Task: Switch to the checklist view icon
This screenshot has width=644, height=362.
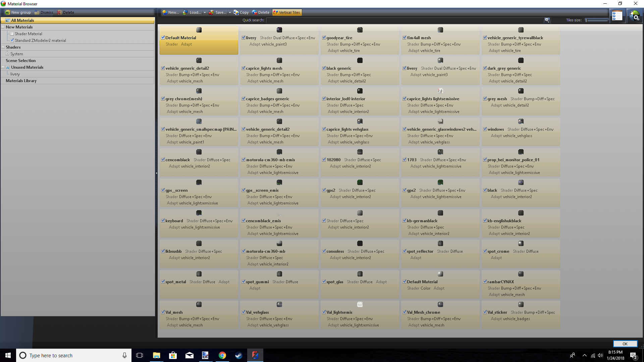Action: click(x=617, y=16)
